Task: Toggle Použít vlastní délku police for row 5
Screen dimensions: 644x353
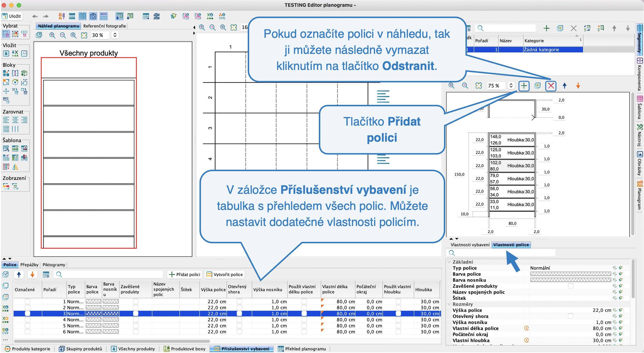Action: [x=304, y=326]
